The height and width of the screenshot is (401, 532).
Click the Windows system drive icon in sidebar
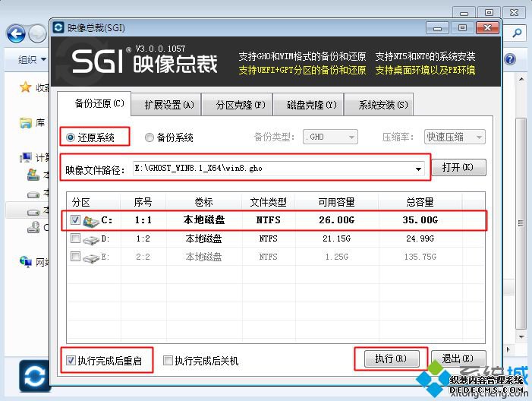pos(33,175)
